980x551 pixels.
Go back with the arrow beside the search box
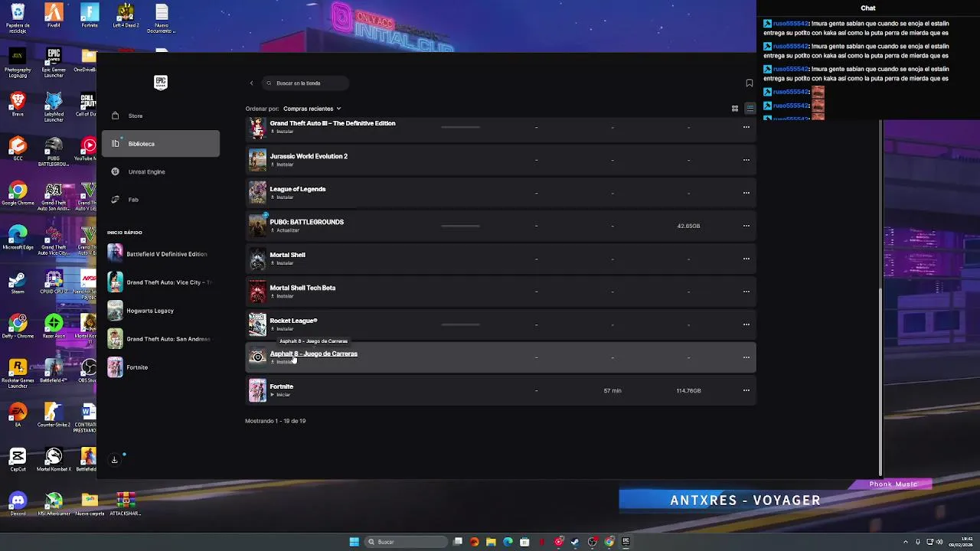click(251, 83)
